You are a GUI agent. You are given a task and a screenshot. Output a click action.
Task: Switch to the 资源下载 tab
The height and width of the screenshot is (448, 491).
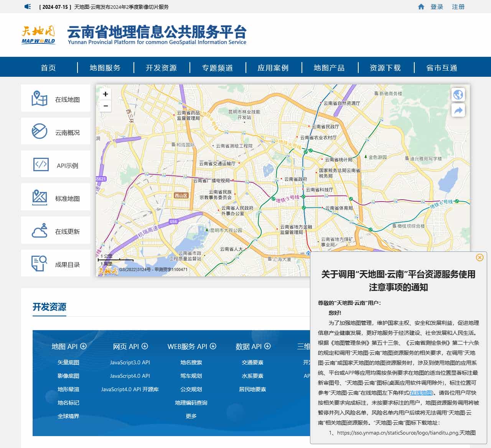click(384, 67)
